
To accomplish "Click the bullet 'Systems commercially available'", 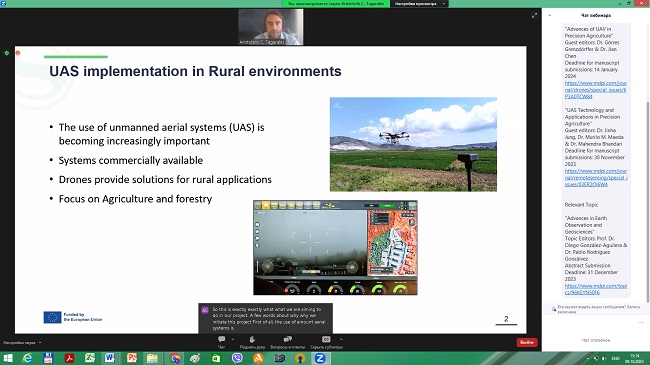I will click(131, 161).
